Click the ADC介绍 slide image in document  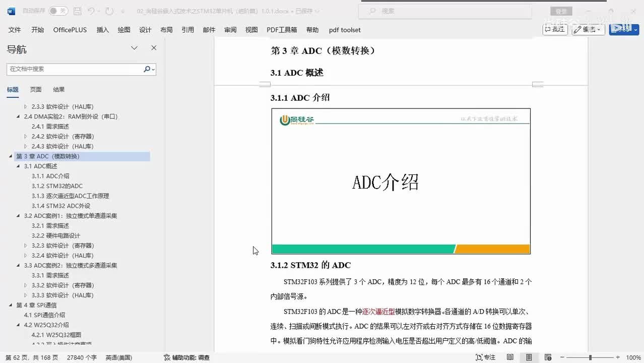coord(401,181)
